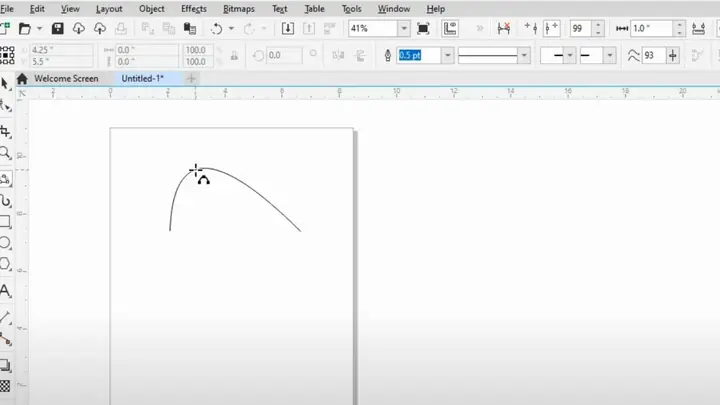720x405 pixels.
Task: Open the Window menu
Action: [394, 9]
